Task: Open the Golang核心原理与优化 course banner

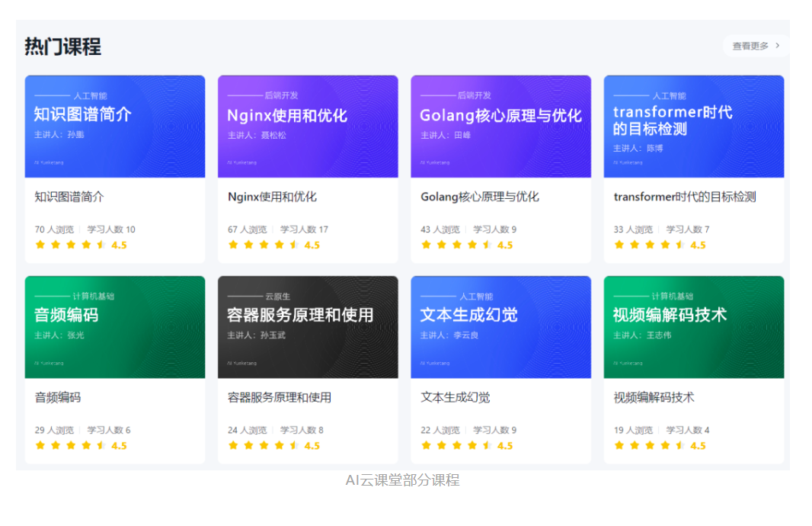Action: point(500,127)
